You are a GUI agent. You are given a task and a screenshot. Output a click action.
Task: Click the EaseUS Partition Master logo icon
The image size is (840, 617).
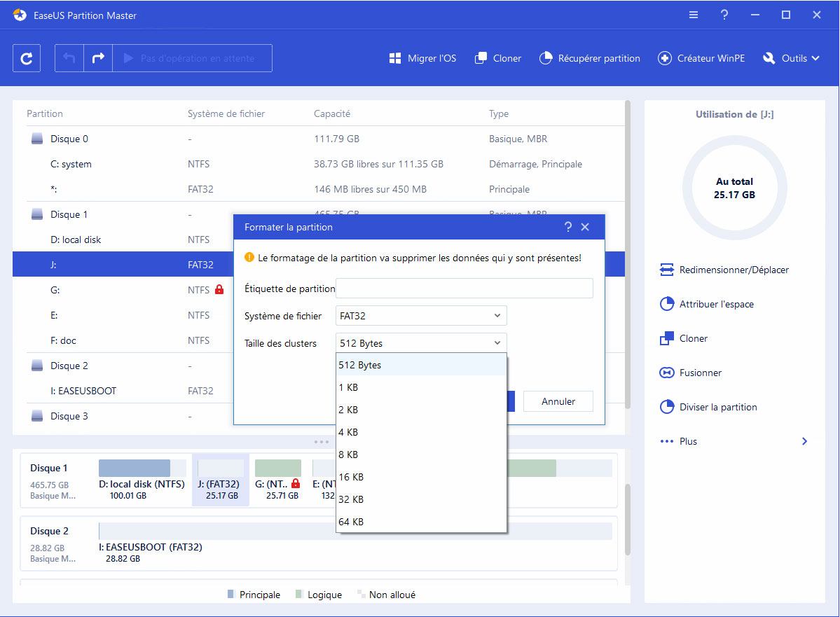coord(20,15)
